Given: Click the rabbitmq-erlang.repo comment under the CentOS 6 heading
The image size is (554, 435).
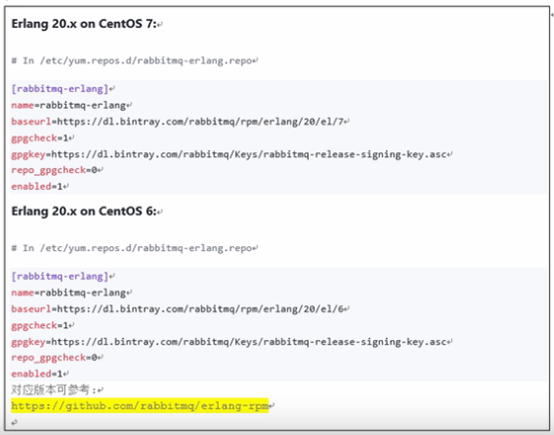Looking at the screenshot, I should click(132, 248).
